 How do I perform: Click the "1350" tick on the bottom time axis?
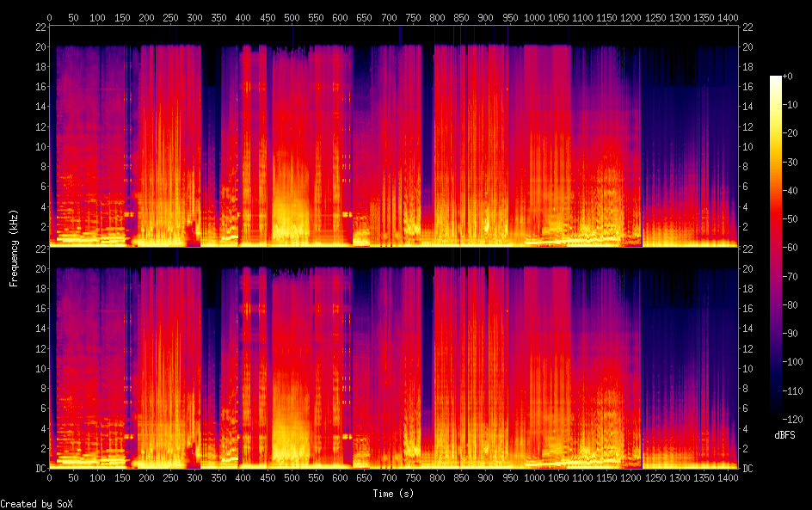[x=704, y=478]
